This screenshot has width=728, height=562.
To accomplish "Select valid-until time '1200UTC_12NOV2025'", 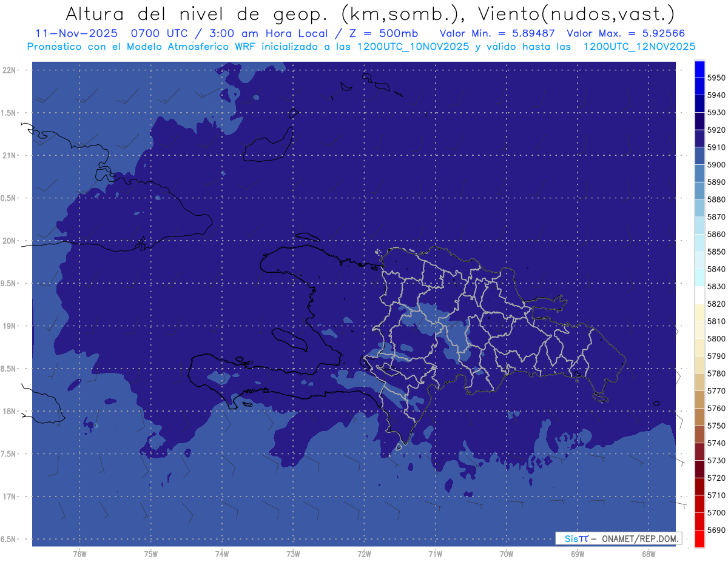I will 639,46.
